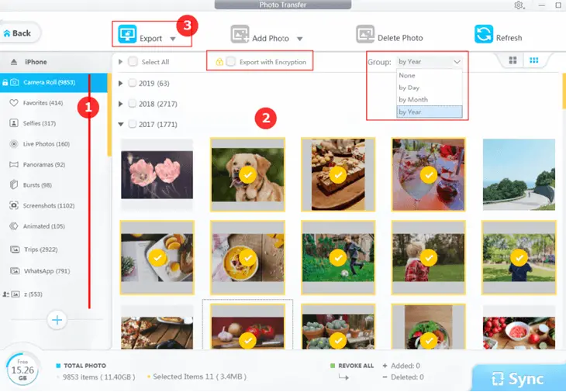Image resolution: width=566 pixels, height=392 pixels.
Task: Choose highlighted by Year list option
Action: point(430,112)
